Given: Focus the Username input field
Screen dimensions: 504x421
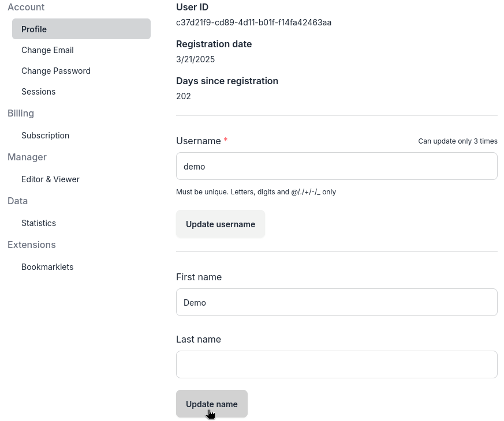Looking at the screenshot, I should tap(337, 167).
